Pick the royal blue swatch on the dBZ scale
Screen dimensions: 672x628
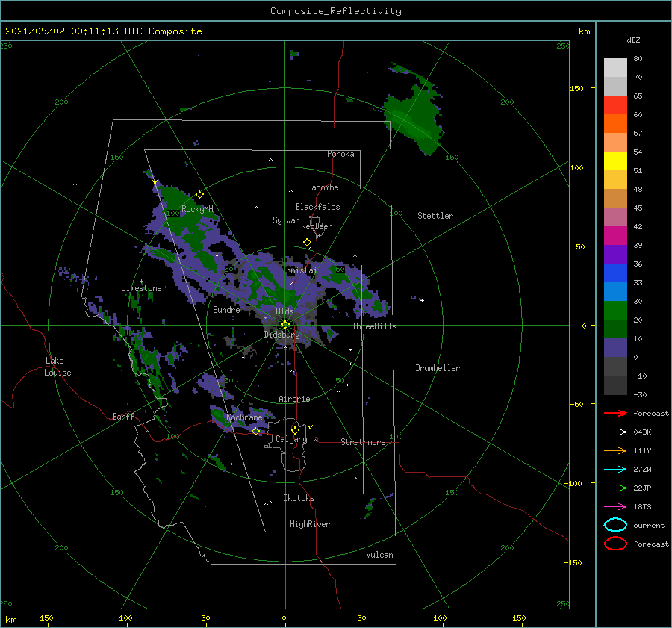(615, 273)
